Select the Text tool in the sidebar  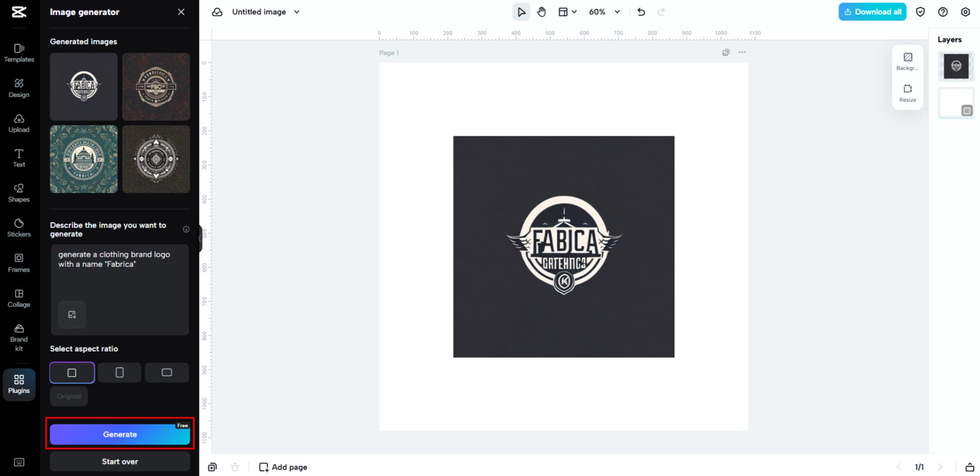[18, 158]
